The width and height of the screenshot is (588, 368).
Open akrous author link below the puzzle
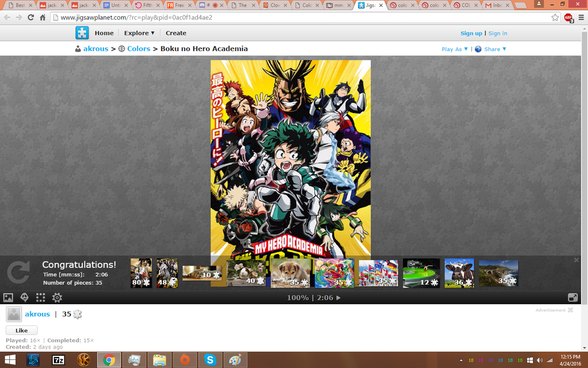(37, 314)
